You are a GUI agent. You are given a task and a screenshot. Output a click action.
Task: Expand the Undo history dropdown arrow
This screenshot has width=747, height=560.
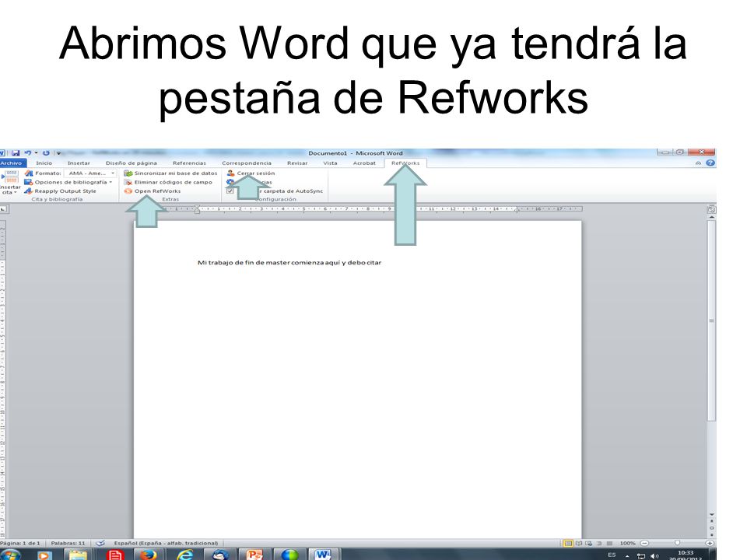[37, 153]
